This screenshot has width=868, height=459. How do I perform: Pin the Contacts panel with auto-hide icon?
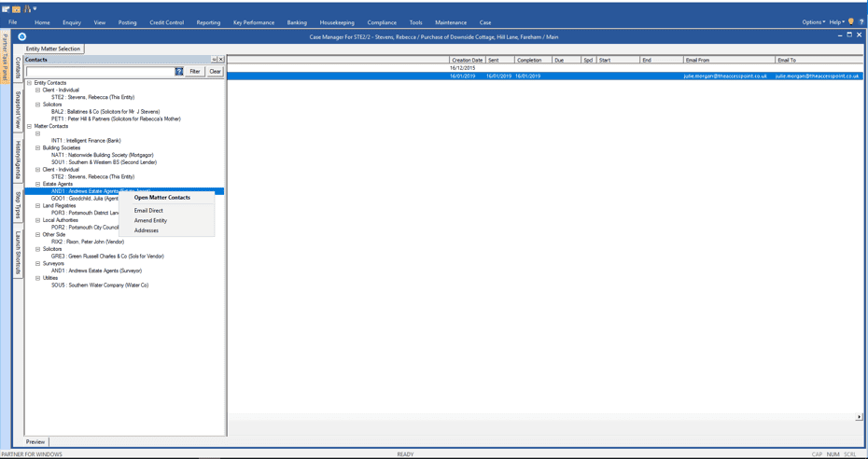pyautogui.click(x=214, y=60)
